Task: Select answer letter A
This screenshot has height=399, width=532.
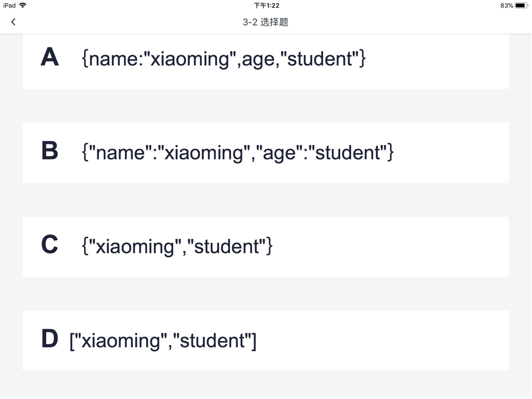Action: pyautogui.click(x=49, y=57)
